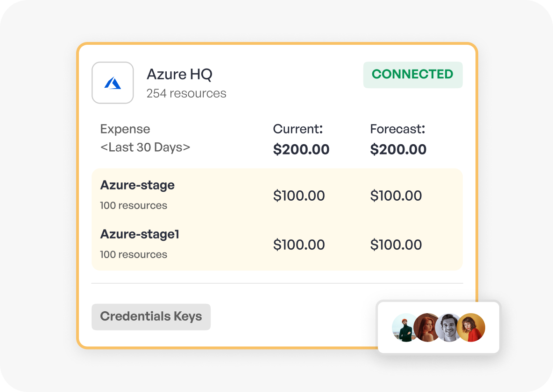Open the Azure HQ account title
Viewport: 553px width, 392px height.
[x=179, y=74]
